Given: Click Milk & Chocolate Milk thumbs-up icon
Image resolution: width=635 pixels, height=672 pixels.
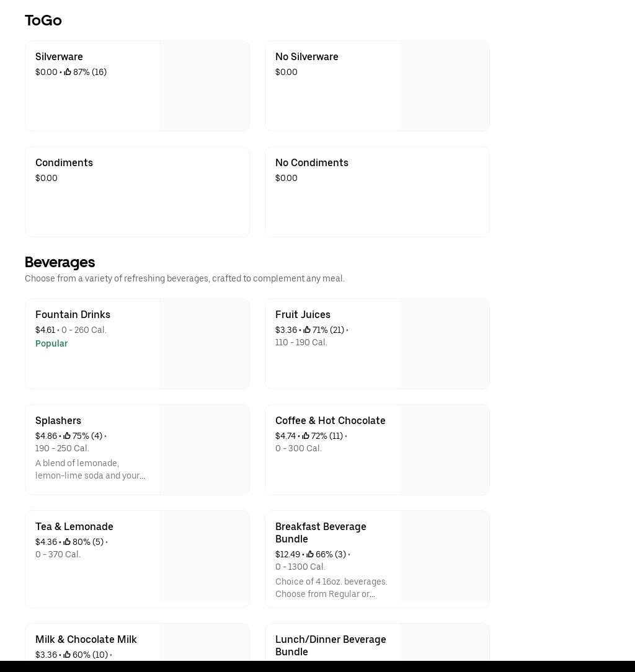Looking at the screenshot, I should click(x=67, y=655).
